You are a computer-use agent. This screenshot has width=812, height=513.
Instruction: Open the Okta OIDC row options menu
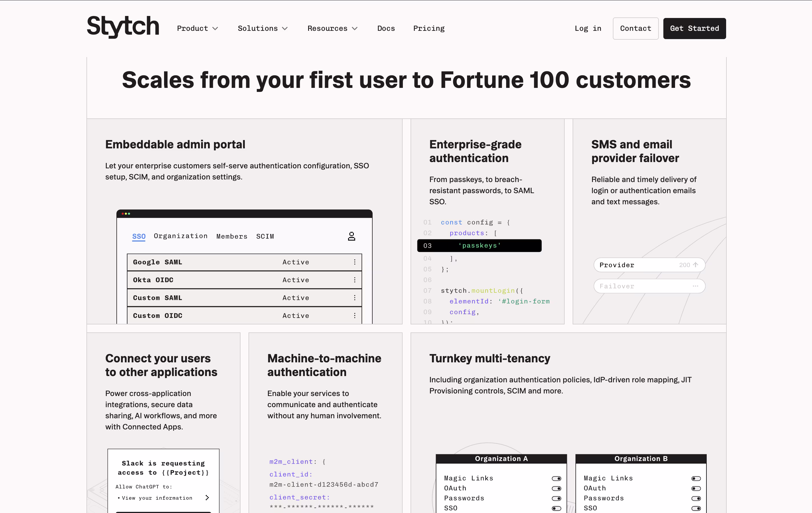coord(354,280)
